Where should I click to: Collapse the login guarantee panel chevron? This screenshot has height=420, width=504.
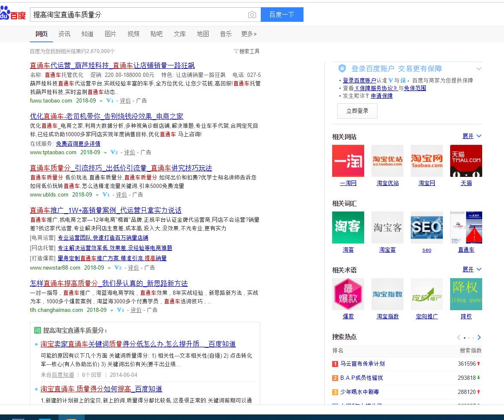pyautogui.click(x=479, y=69)
